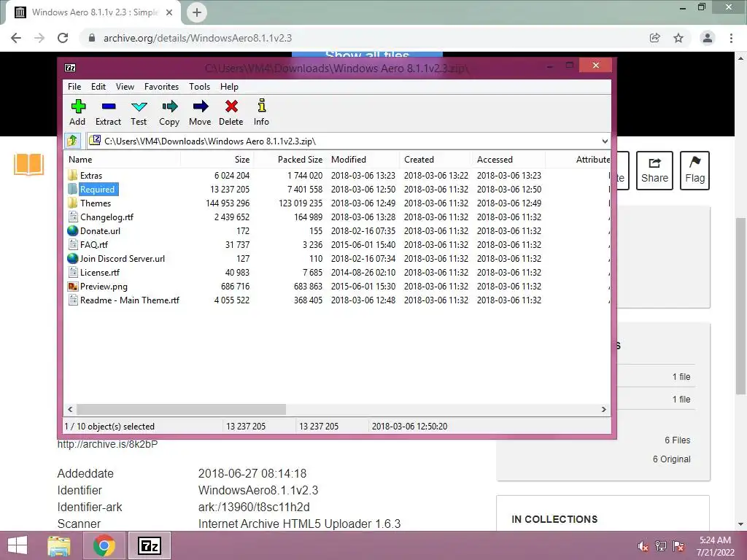Select the FAQ.rtf file

coord(94,244)
